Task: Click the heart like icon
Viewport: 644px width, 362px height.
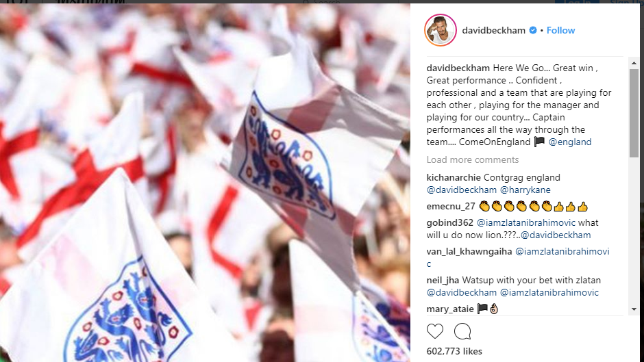Action: click(x=435, y=331)
